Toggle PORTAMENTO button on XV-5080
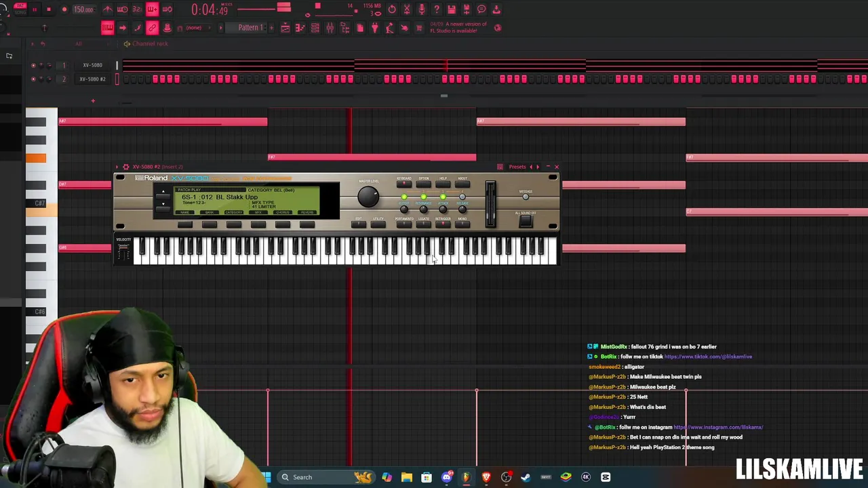The image size is (868, 488). (404, 224)
